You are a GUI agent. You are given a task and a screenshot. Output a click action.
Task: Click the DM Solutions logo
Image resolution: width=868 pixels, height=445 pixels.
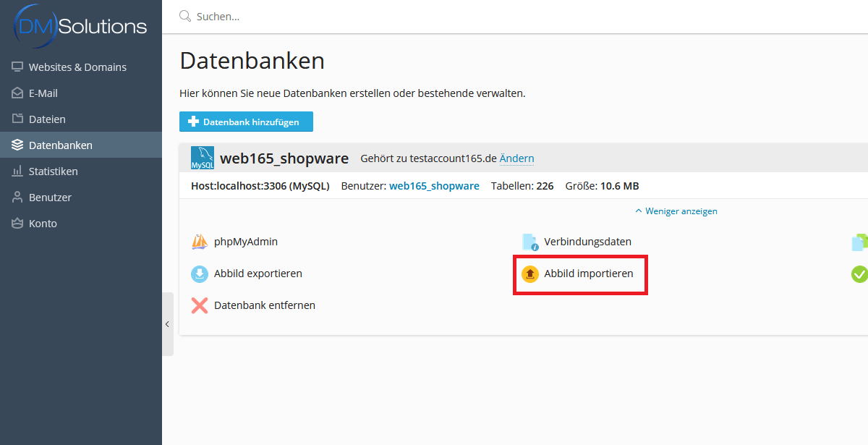pyautogui.click(x=80, y=26)
